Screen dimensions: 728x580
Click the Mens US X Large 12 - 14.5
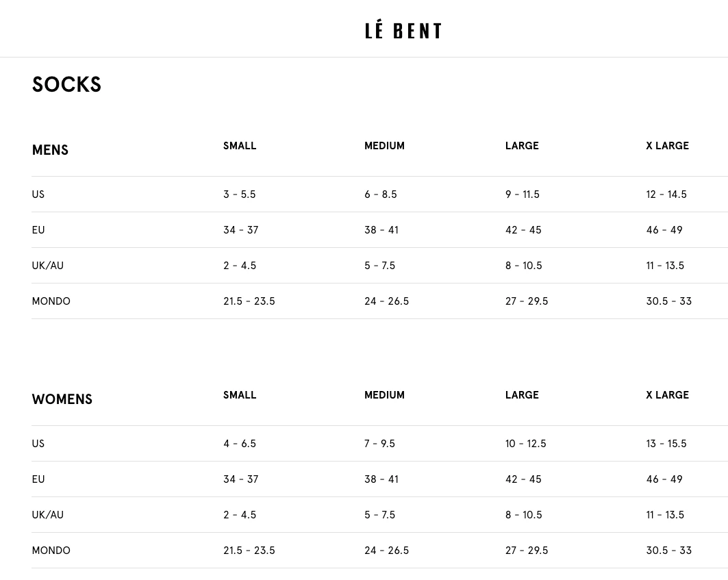pos(666,194)
